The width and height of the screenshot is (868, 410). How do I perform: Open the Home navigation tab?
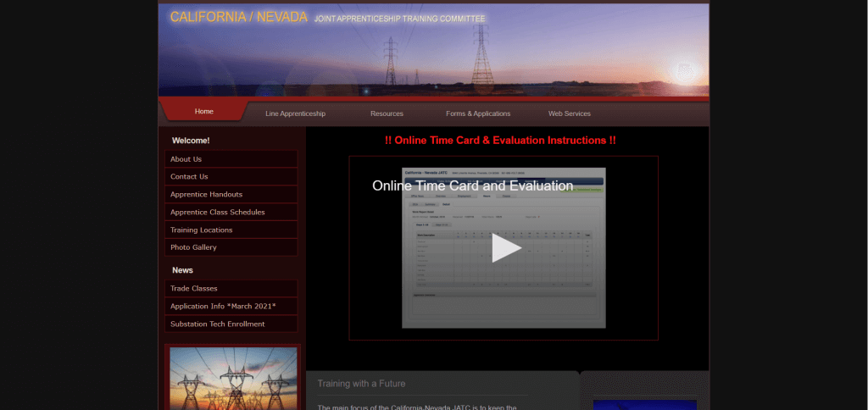tap(203, 112)
